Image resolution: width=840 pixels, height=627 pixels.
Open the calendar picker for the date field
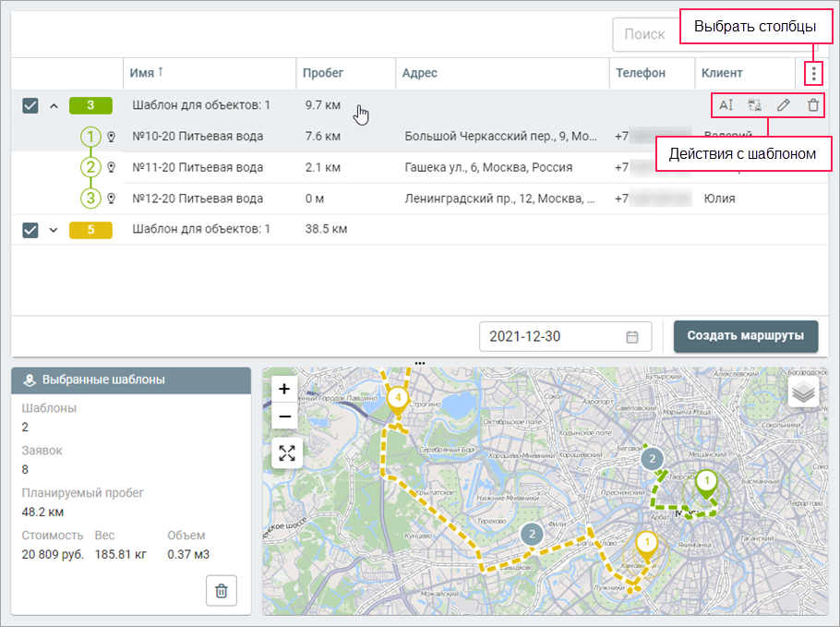[x=632, y=337]
